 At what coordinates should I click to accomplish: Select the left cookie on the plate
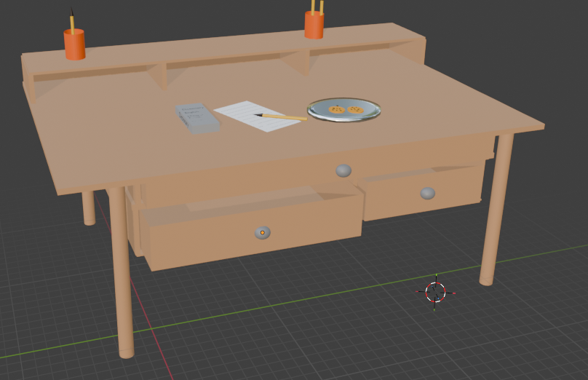pos(337,109)
